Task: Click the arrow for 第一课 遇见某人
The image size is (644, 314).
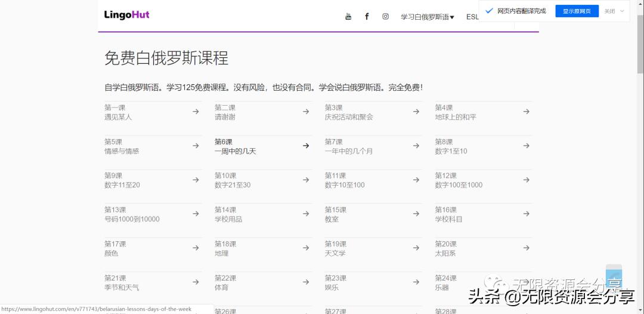Action: tap(196, 112)
